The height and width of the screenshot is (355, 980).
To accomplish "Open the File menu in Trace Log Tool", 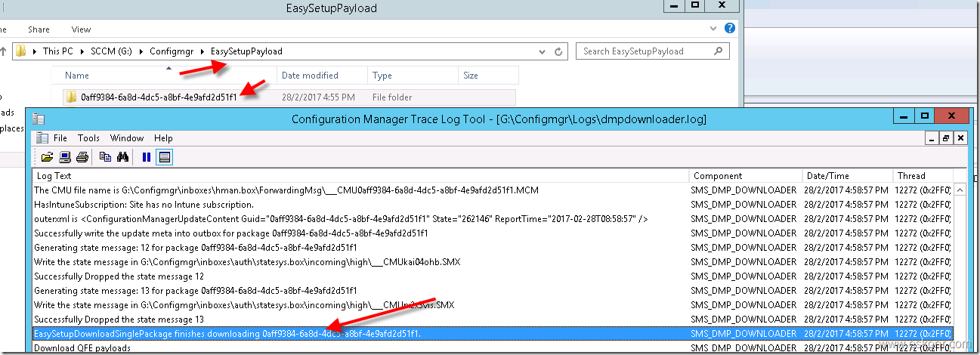I will (60, 138).
